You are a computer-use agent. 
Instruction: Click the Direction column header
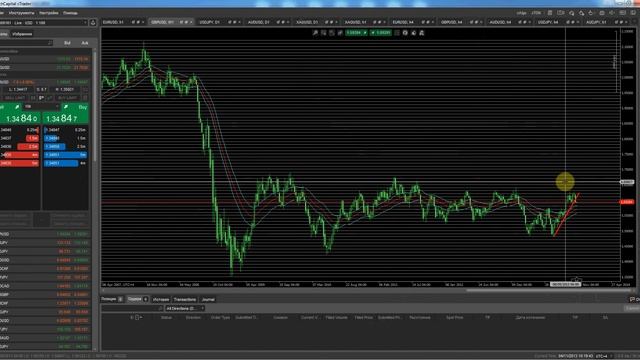[193, 318]
